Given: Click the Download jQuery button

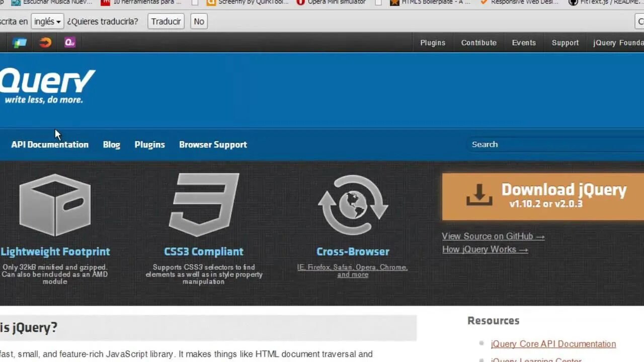Looking at the screenshot, I should tap(543, 197).
